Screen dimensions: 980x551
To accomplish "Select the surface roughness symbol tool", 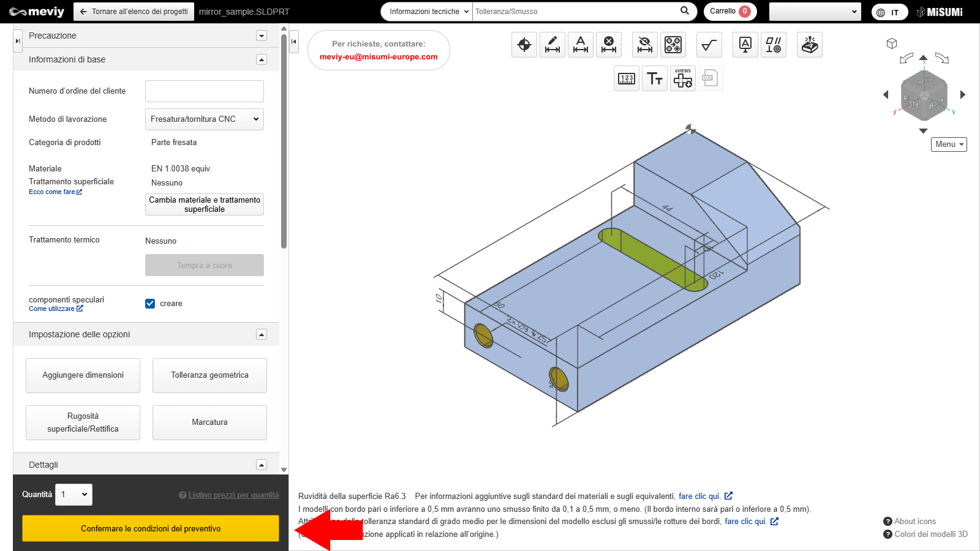I will [x=709, y=45].
